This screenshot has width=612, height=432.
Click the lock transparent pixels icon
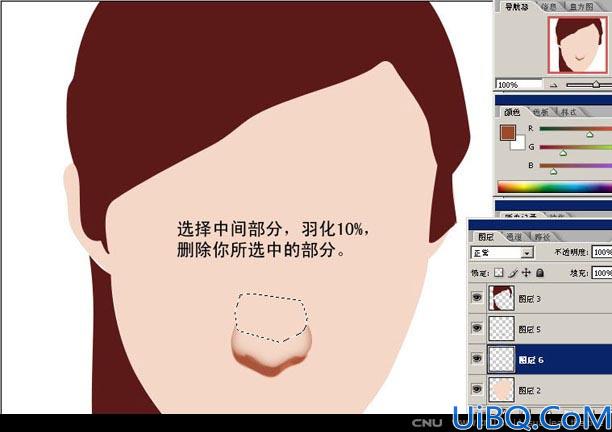tap(498, 272)
